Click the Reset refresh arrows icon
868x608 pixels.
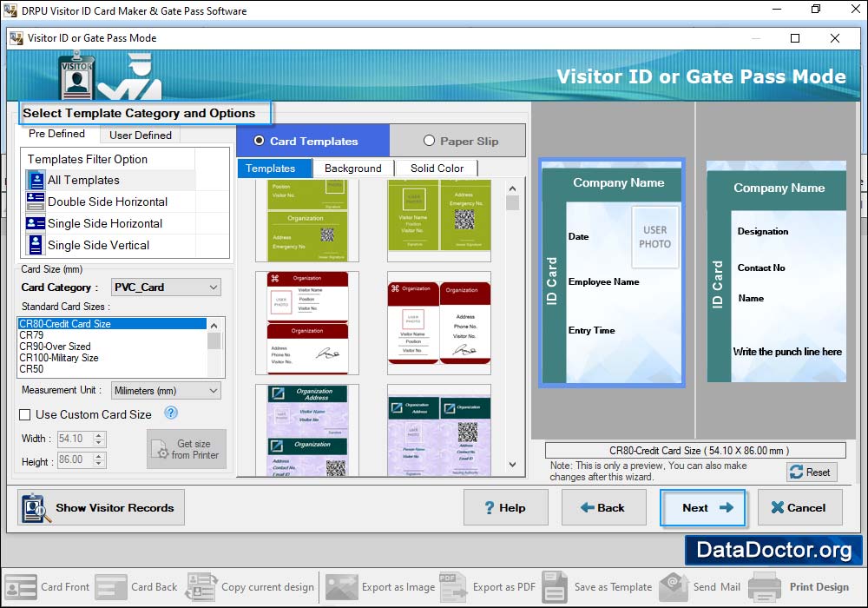coord(797,472)
